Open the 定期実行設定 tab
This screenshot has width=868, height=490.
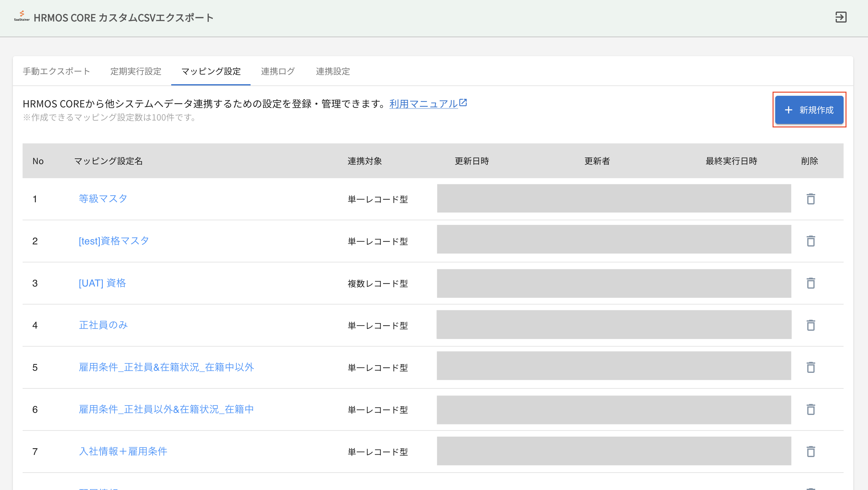[136, 71]
